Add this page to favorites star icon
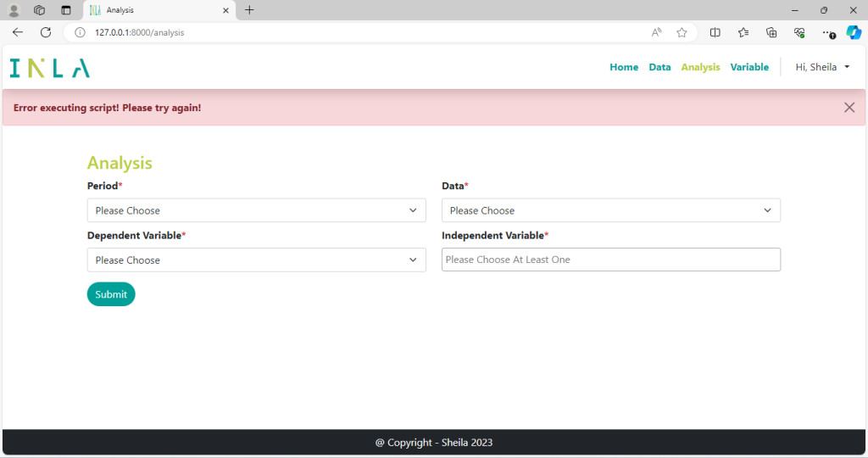Image resolution: width=868 pixels, height=458 pixels. (682, 33)
